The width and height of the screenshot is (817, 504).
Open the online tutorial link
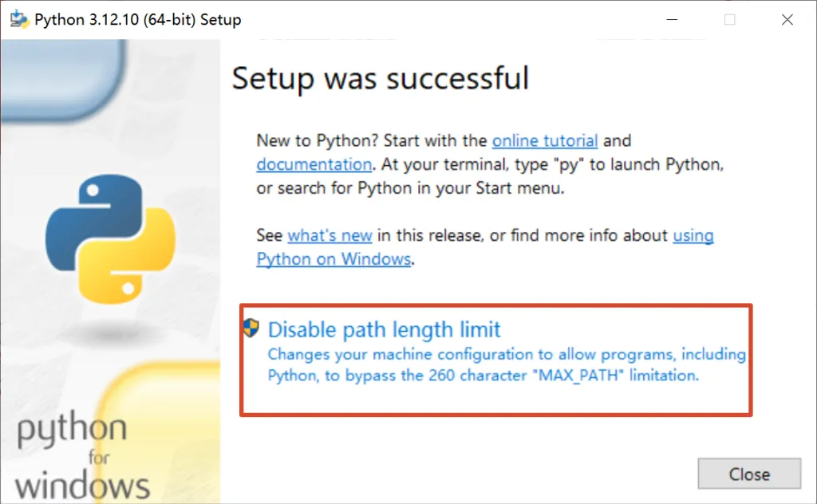544,140
